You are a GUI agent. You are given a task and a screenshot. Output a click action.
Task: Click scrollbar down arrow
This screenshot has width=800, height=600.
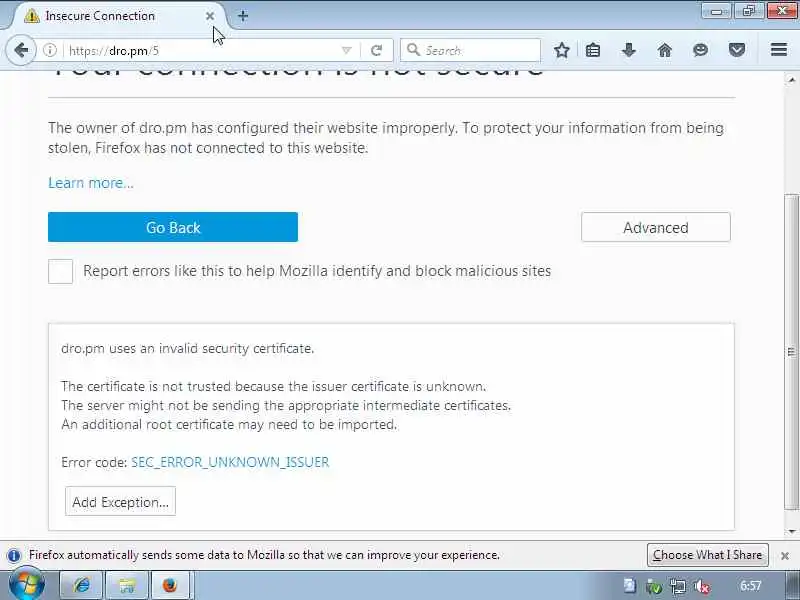tap(791, 532)
